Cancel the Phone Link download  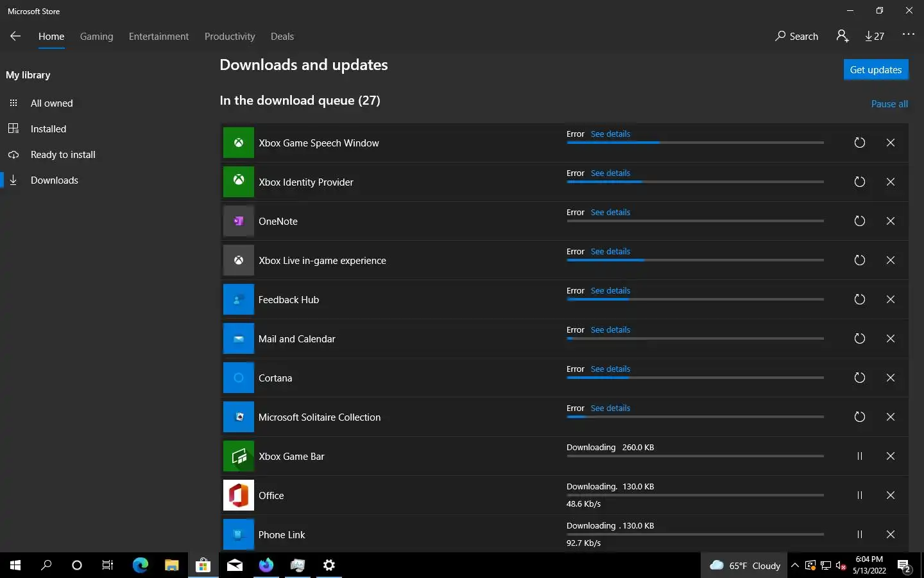click(x=891, y=534)
